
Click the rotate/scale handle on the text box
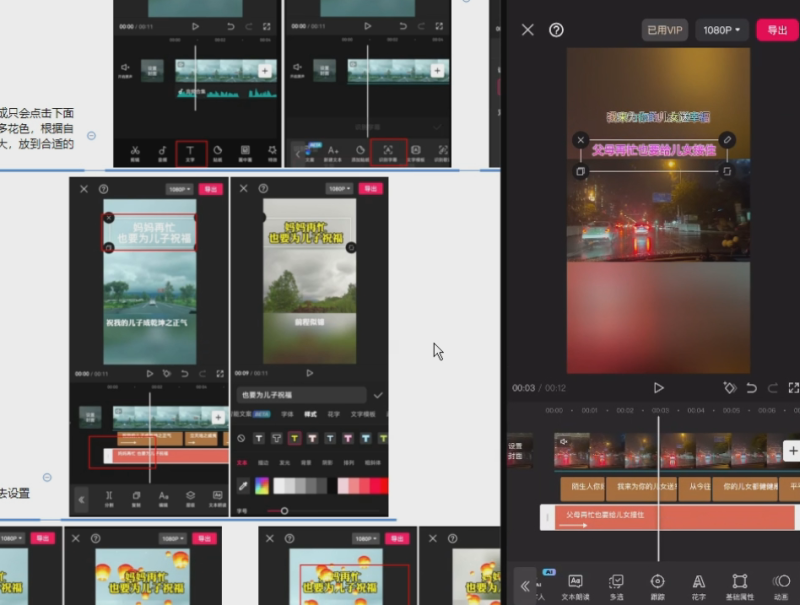click(727, 171)
